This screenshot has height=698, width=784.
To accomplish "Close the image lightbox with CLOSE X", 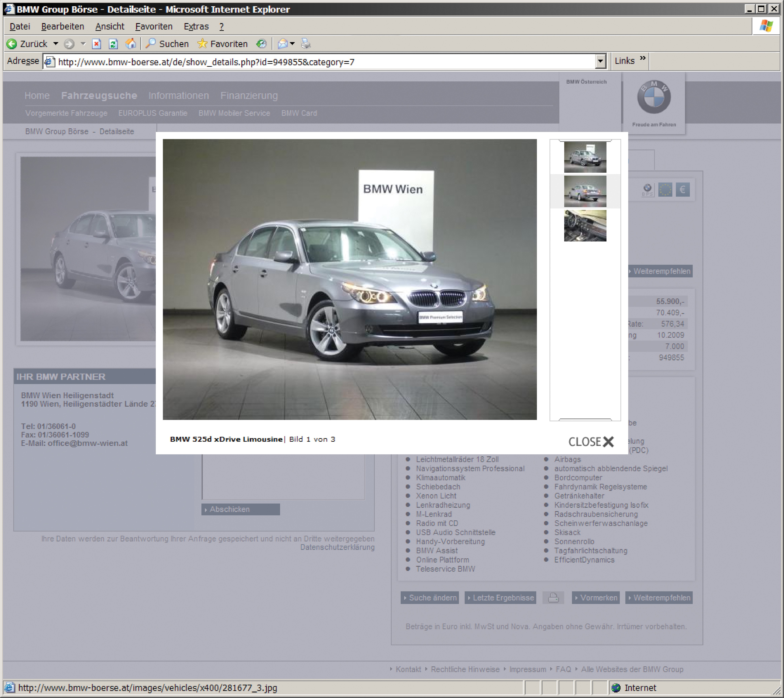I will [591, 442].
